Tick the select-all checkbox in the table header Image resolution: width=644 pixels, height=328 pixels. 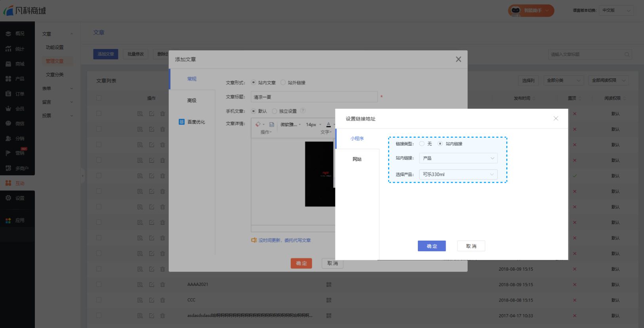99,98
